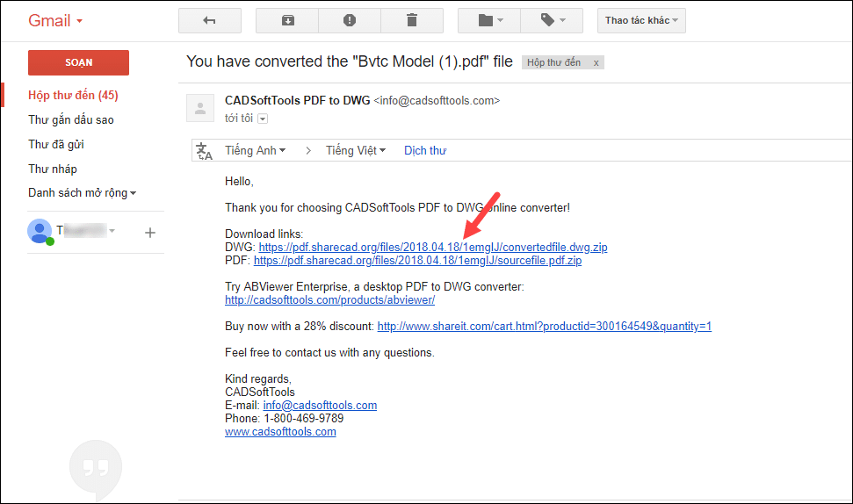Expand the Gmail dropdown menu

point(57,20)
